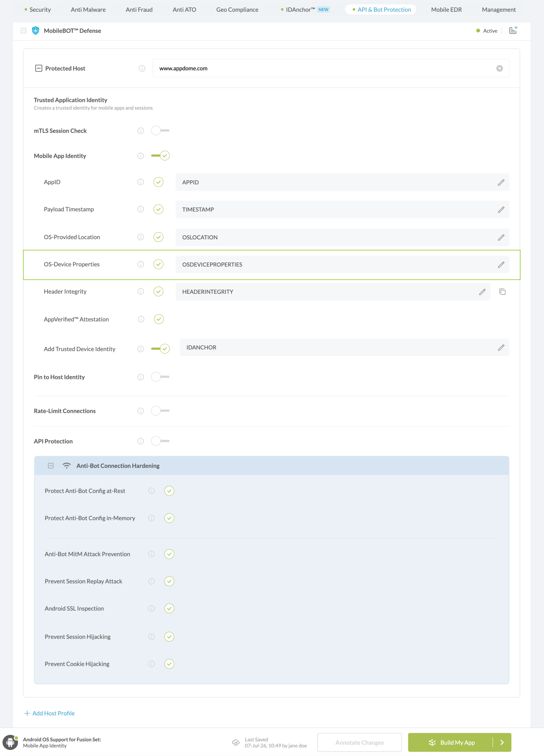The height and width of the screenshot is (756, 544).
Task: Open the Geo Compliance tab
Action: (x=237, y=10)
